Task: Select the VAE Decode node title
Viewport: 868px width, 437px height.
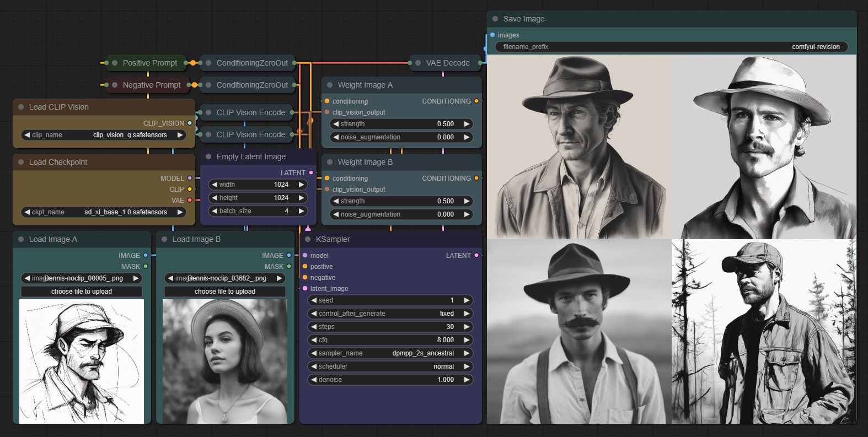Action: click(x=447, y=63)
